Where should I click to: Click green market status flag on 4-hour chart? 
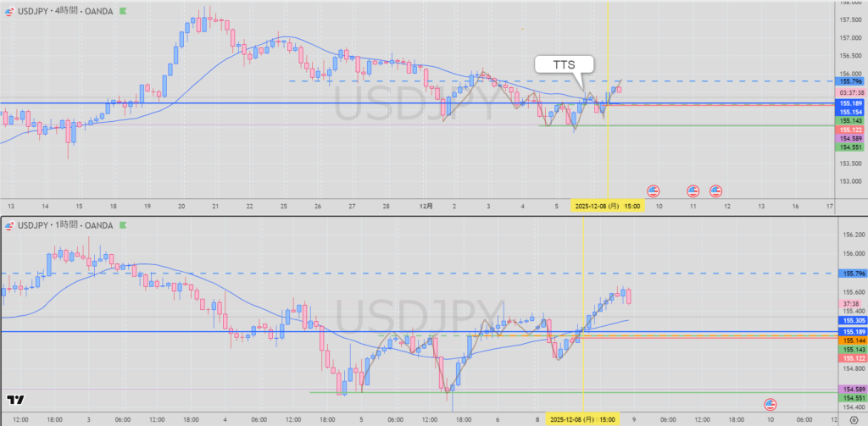click(125, 13)
